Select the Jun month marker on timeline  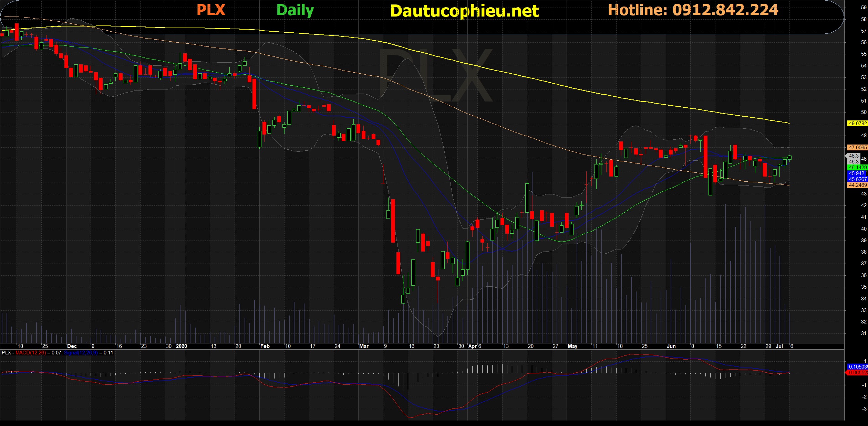[671, 346]
